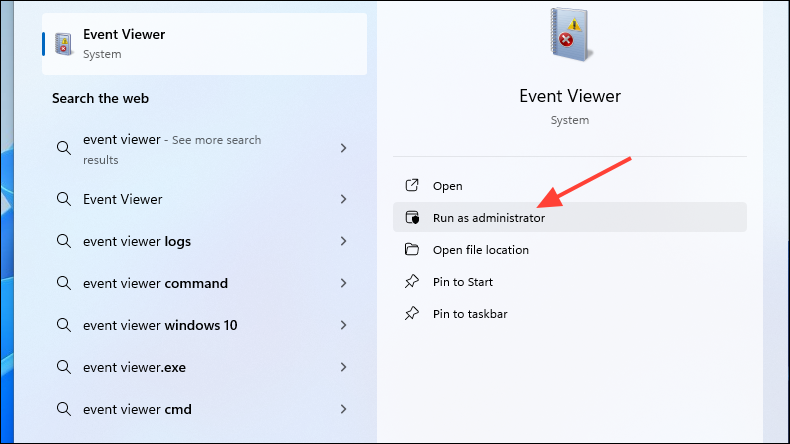
Task: Expand the chevron for 'event viewer windows 10'
Action: (x=344, y=325)
